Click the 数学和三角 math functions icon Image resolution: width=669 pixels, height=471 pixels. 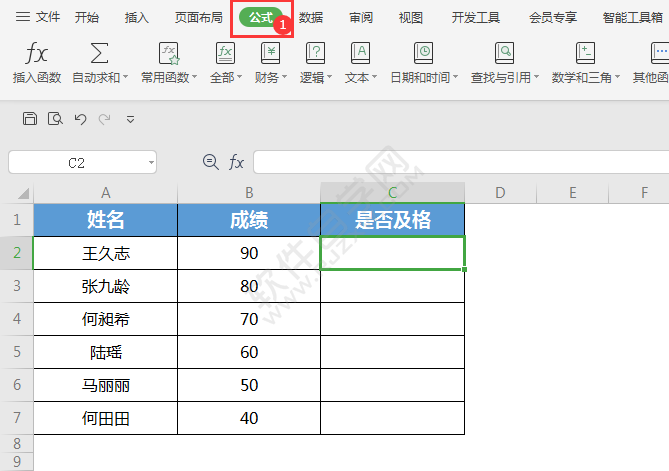point(585,53)
